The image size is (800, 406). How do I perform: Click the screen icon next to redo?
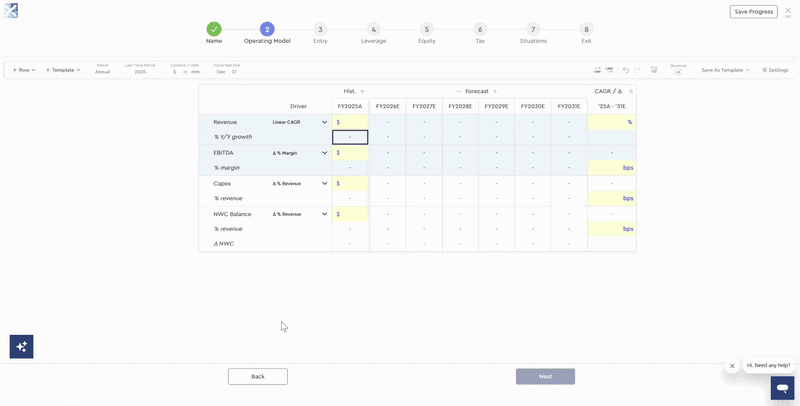tap(654, 70)
